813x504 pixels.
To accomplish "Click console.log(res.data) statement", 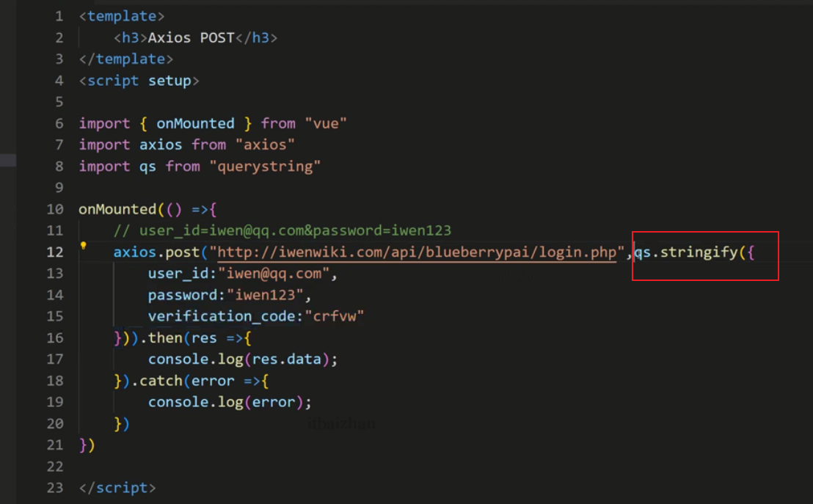I will [242, 359].
